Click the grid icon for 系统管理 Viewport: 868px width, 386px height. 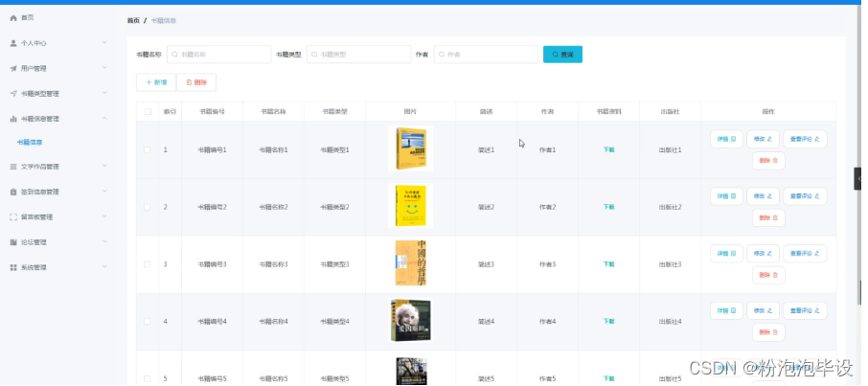pyautogui.click(x=13, y=267)
